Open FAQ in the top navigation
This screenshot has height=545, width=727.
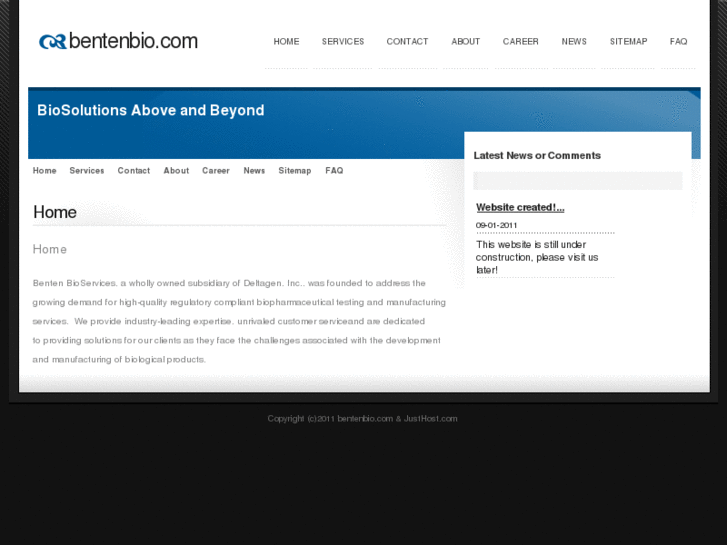678,42
